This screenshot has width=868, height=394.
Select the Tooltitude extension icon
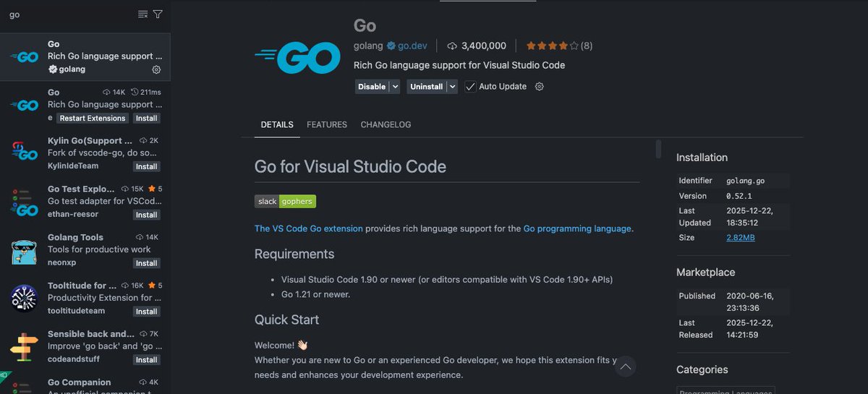[24, 298]
